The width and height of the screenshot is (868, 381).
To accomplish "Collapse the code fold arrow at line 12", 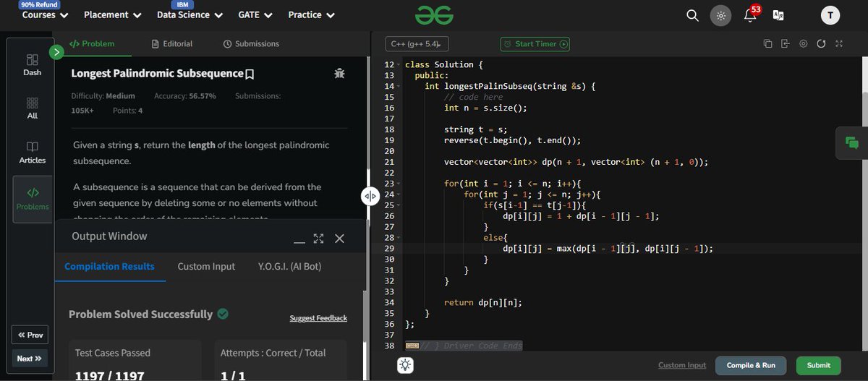I will 399,64.
